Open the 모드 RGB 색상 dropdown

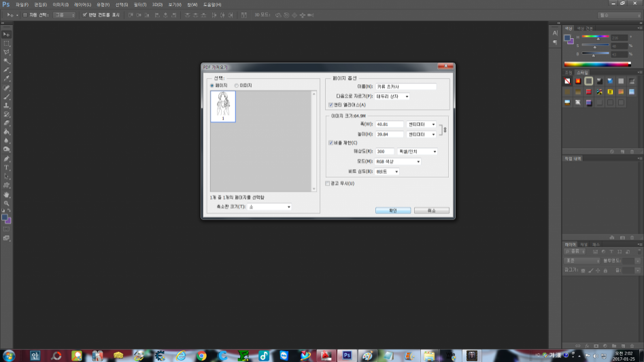point(398,162)
